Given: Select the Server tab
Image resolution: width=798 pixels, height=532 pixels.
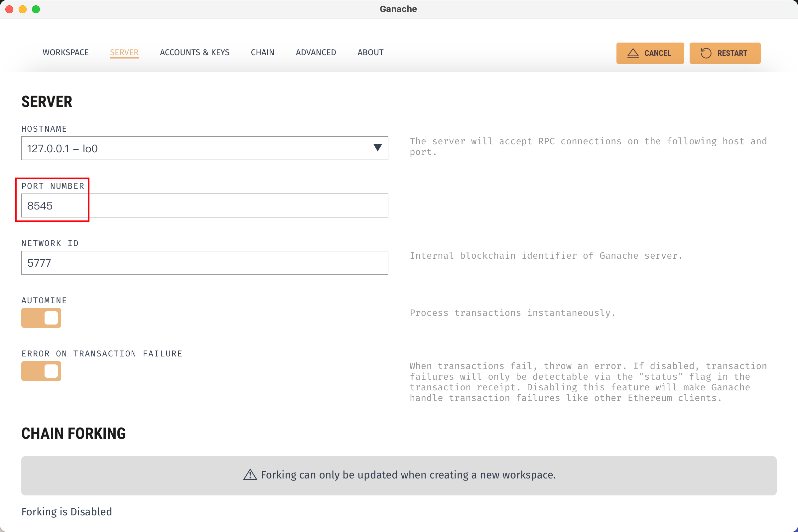Looking at the screenshot, I should point(124,52).
